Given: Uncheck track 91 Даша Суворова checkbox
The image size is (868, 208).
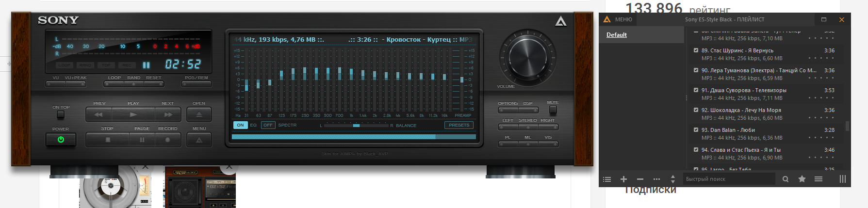Looking at the screenshot, I should [696, 90].
